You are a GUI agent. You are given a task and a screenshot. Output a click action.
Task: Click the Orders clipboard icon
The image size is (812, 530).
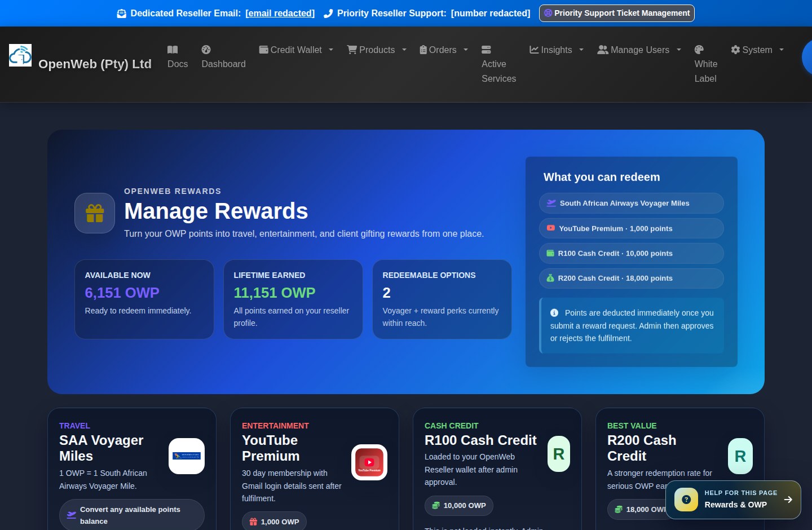(423, 50)
